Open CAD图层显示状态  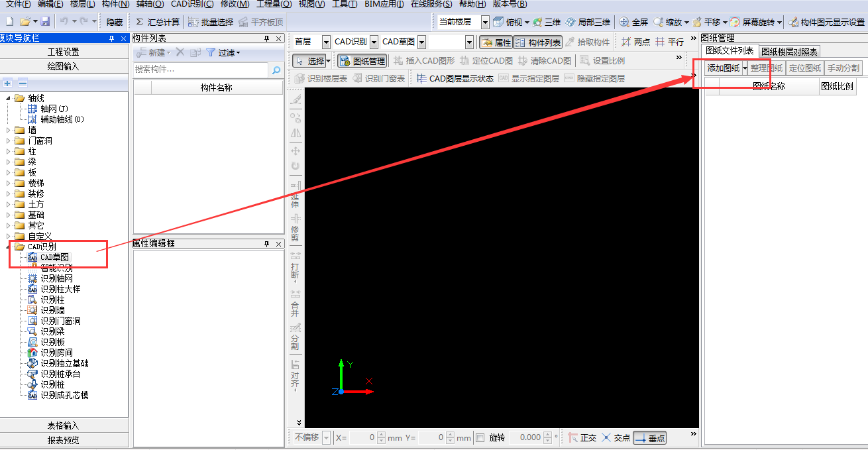pos(455,78)
